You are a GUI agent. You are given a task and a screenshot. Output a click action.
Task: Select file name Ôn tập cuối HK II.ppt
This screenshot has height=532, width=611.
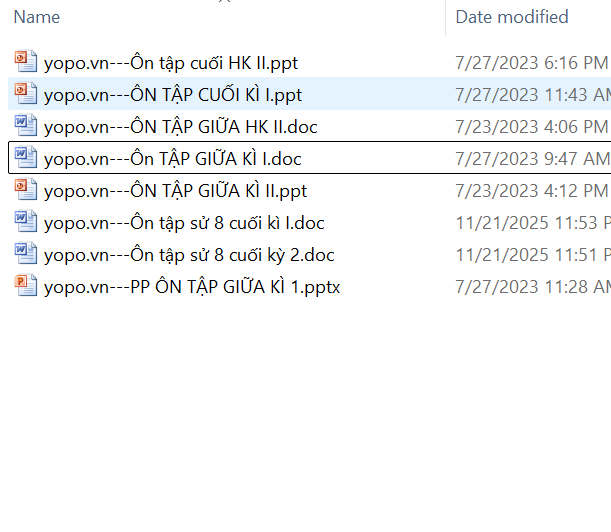(x=171, y=63)
